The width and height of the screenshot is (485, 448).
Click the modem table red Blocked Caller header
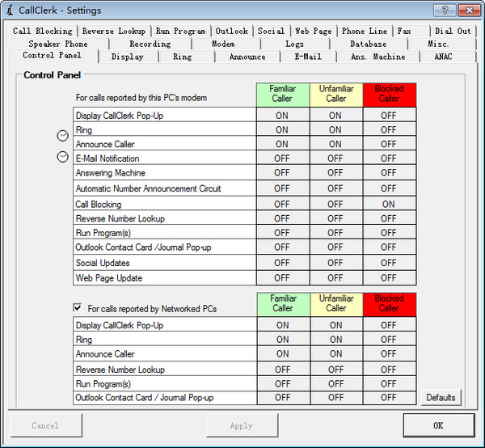[x=390, y=95]
